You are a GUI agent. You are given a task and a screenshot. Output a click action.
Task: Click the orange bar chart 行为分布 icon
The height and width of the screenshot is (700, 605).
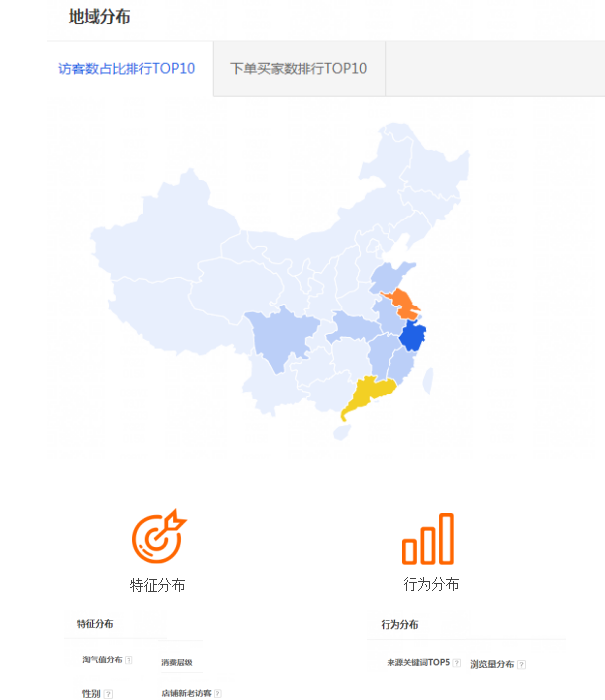pyautogui.click(x=428, y=539)
